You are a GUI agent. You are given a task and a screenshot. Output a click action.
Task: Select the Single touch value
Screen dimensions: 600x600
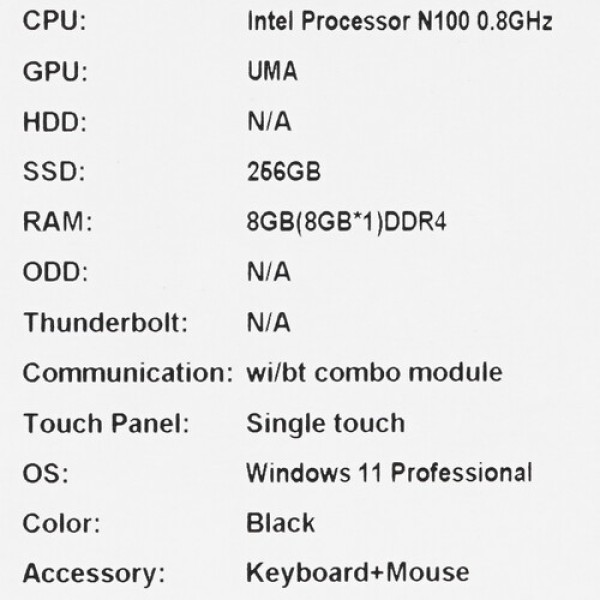[x=325, y=423]
